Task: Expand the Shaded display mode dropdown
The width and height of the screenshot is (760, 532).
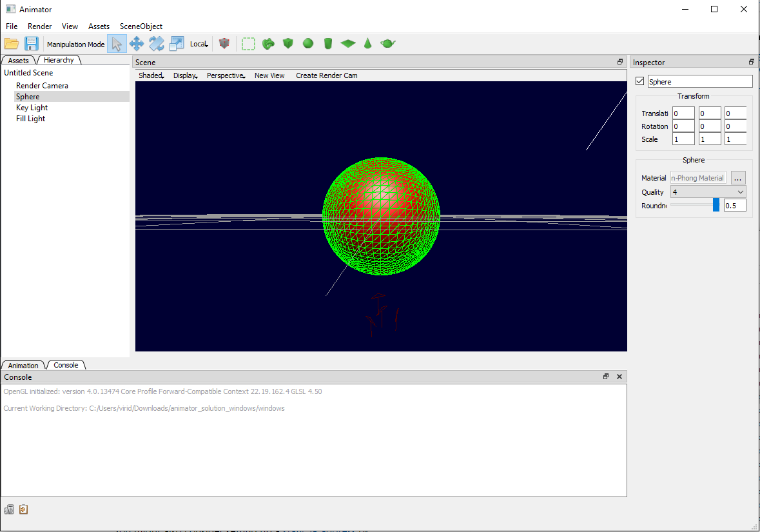Action: [151, 75]
